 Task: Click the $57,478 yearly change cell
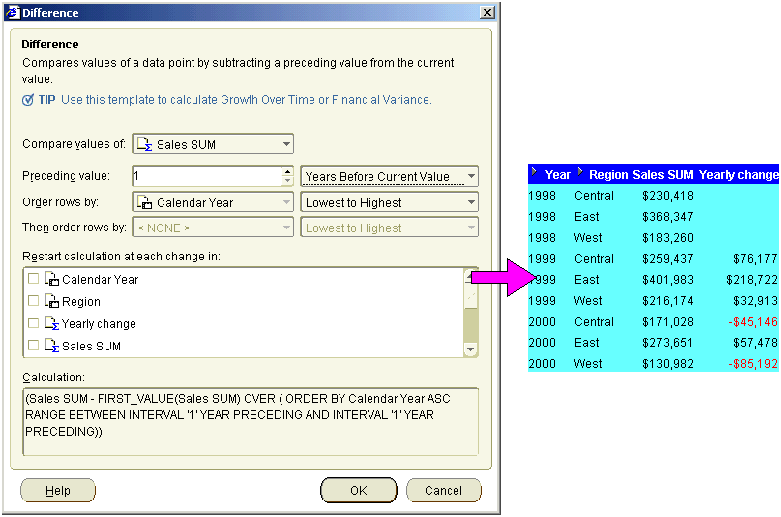[x=755, y=343]
